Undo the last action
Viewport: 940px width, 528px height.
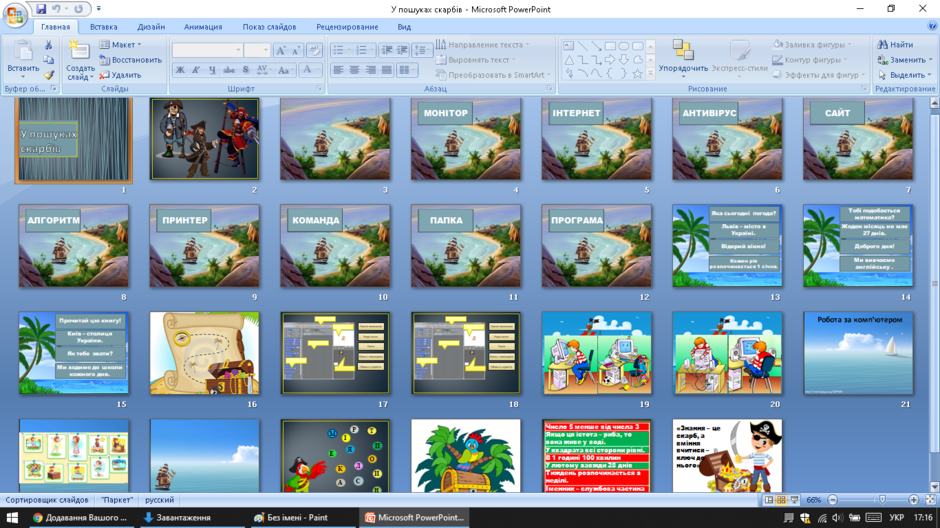(56, 9)
